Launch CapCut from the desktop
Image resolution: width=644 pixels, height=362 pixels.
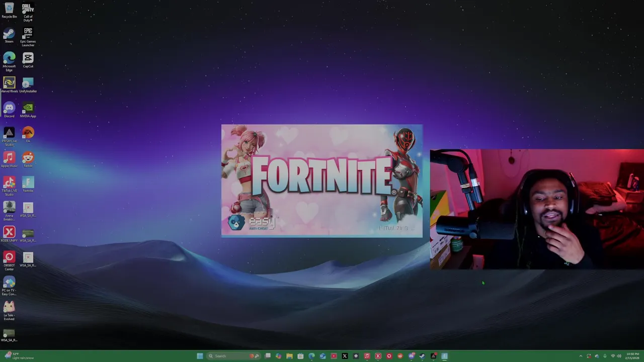28,60
